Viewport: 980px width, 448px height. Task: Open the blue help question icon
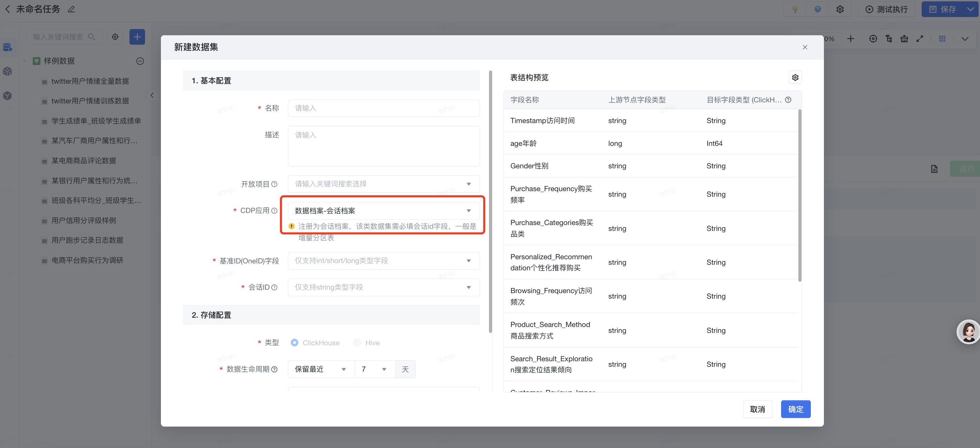[x=817, y=9]
